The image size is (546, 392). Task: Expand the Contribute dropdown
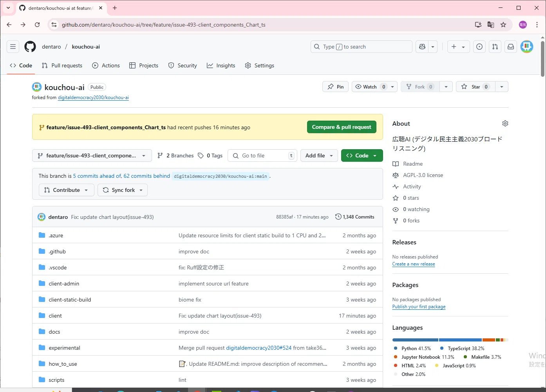[66, 190]
